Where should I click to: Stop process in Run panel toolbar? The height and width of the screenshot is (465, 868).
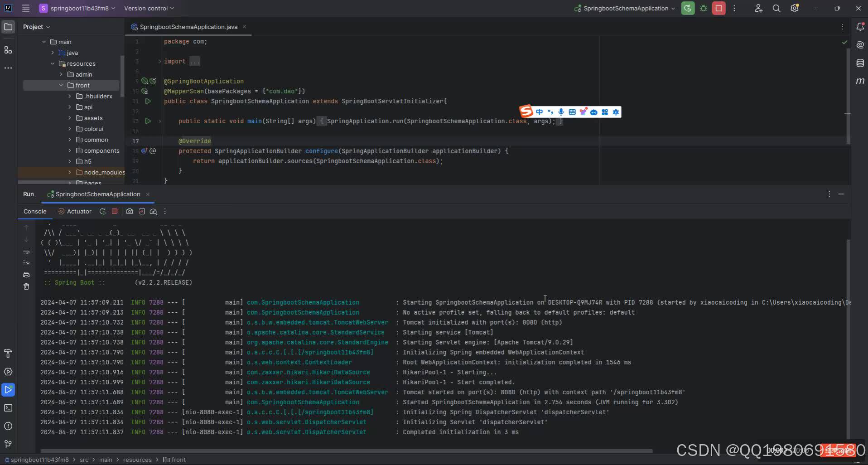click(115, 211)
